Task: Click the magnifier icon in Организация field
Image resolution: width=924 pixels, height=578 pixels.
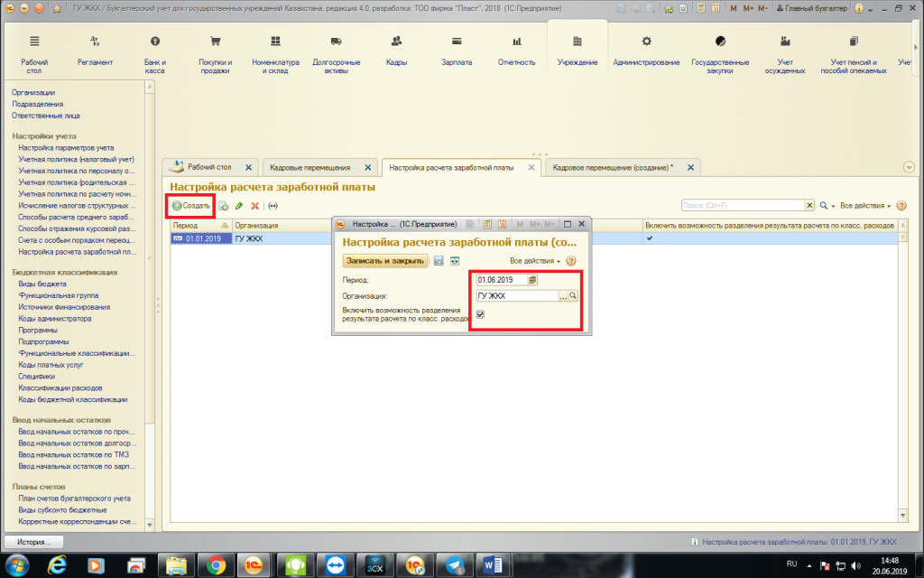Action: click(572, 296)
